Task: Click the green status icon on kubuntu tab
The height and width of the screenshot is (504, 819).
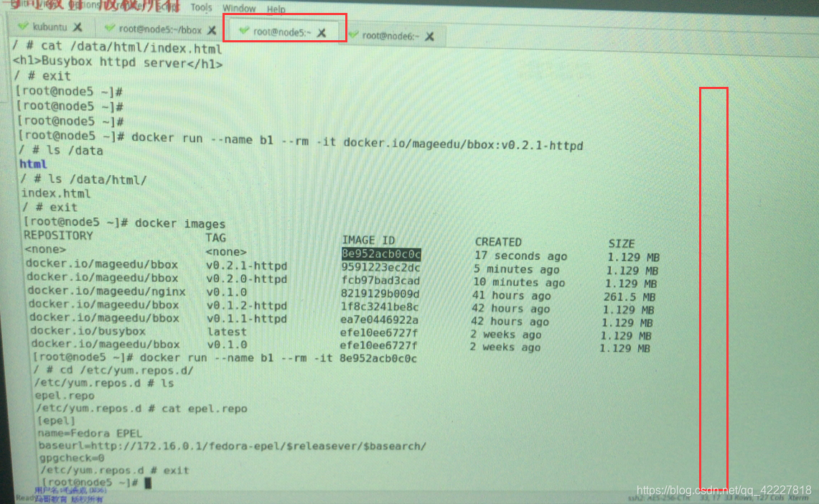Action: pos(22,26)
